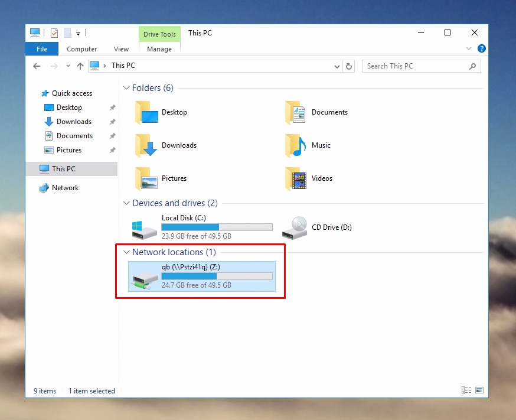Expand the ribbon with the chevron
The image size is (516, 420).
click(x=469, y=48)
